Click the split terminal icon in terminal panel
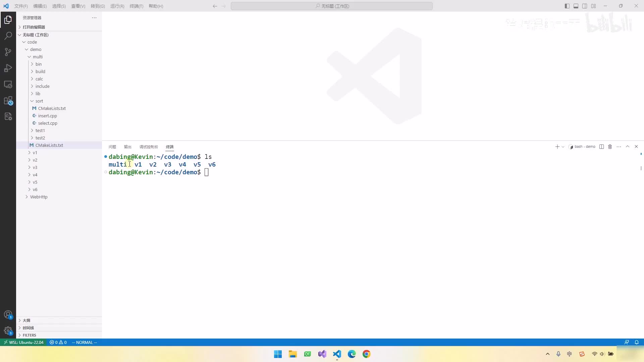This screenshot has width=644, height=362. [x=601, y=147]
